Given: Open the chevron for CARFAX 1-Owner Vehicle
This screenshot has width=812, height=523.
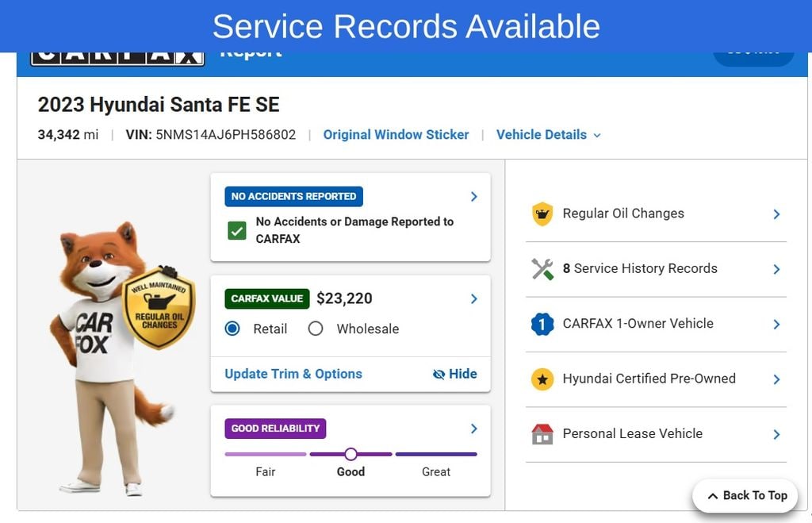Looking at the screenshot, I should pos(776,325).
